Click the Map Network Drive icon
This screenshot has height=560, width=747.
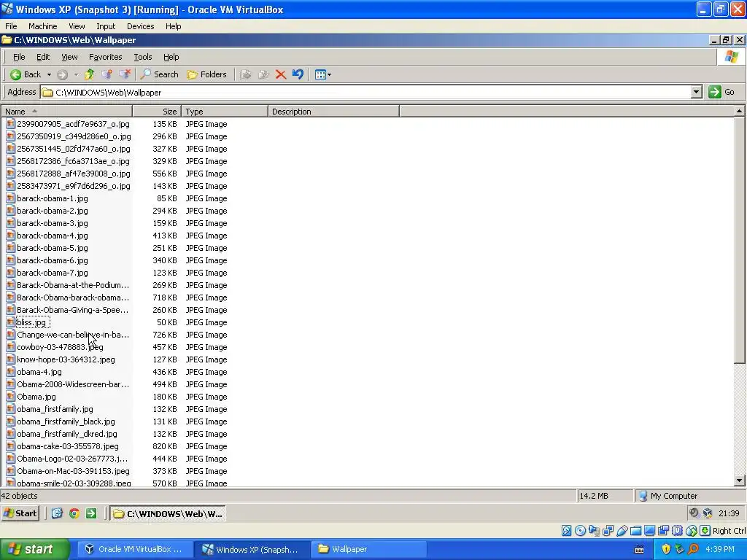pos(107,74)
